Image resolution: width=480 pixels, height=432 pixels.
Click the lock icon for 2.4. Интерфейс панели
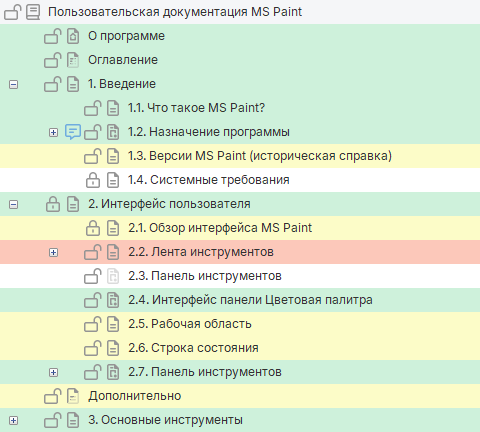point(93,300)
